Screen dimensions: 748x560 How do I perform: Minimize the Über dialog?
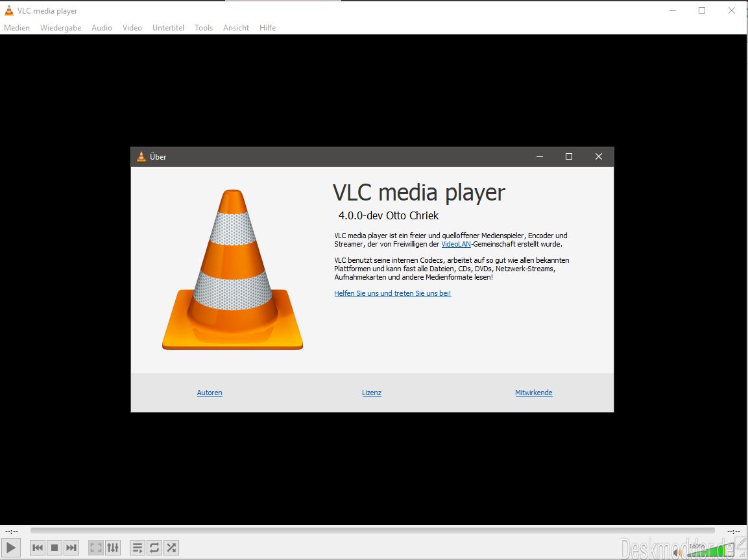tap(540, 156)
